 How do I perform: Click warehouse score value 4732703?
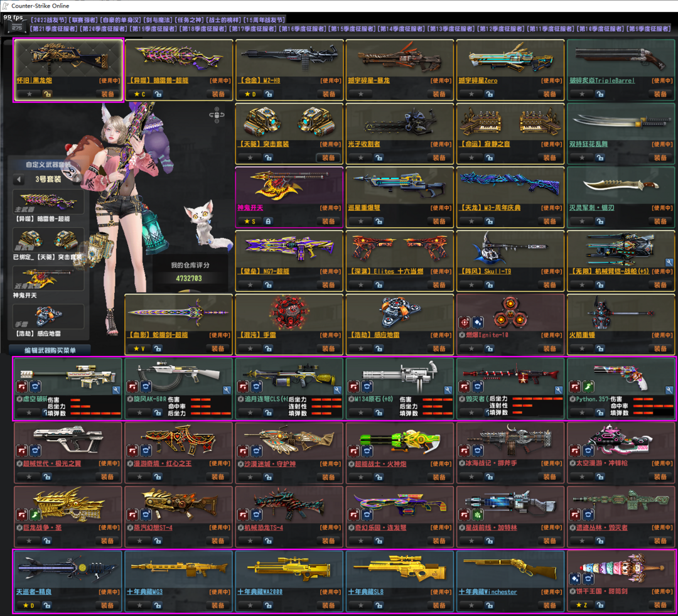click(x=189, y=278)
